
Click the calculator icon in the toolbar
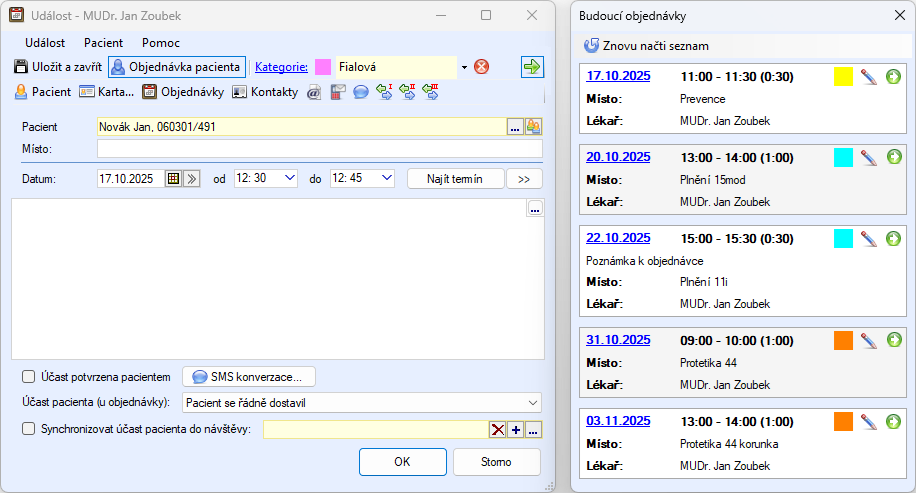tap(337, 92)
